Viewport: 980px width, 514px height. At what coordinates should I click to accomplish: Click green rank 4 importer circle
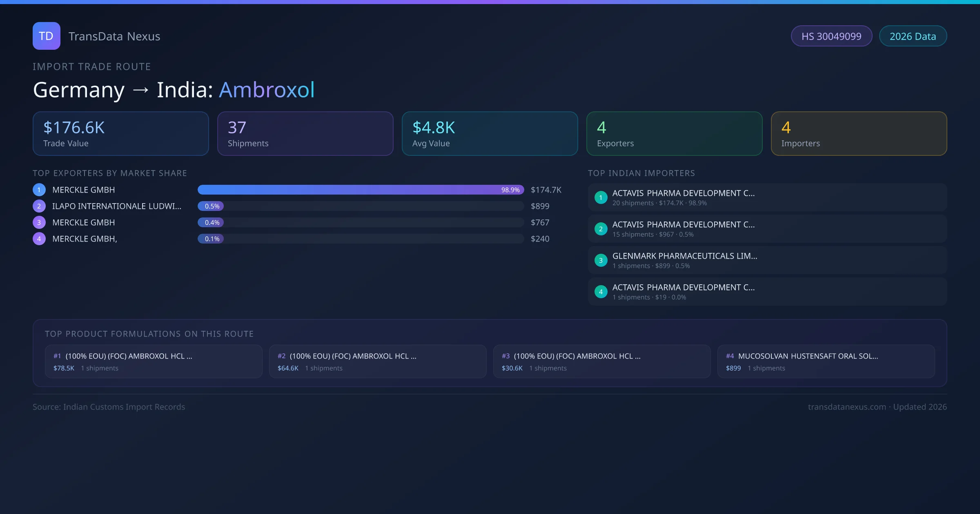pyautogui.click(x=601, y=292)
